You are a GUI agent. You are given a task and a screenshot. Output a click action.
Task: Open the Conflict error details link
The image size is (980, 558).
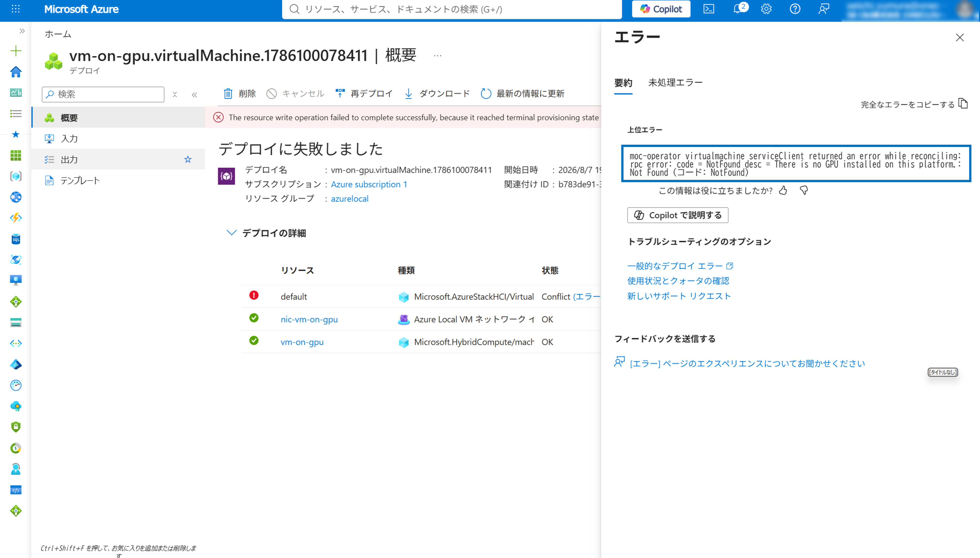pyautogui.click(x=586, y=297)
